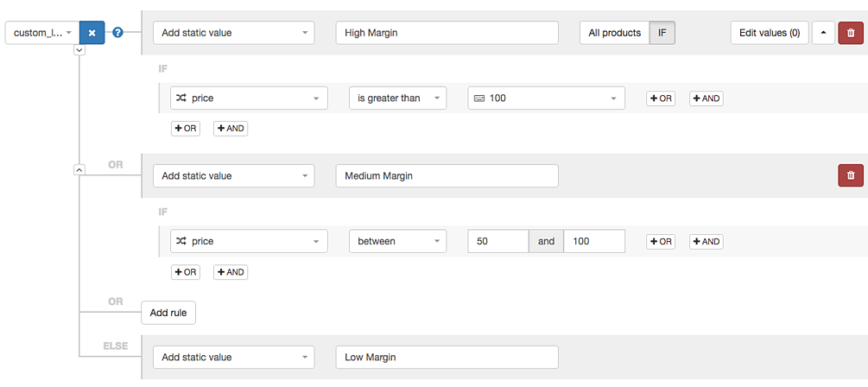The height and width of the screenshot is (387, 868).
Task: Select the All products toggle option
Action: tap(614, 33)
